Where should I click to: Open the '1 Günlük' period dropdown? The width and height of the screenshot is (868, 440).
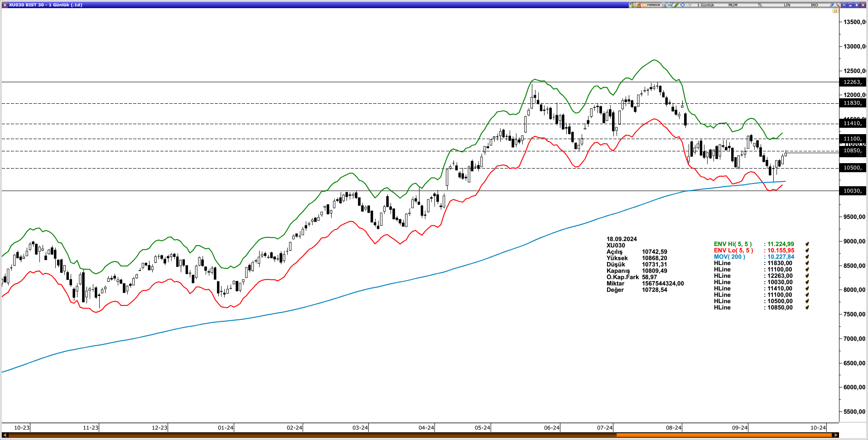(705, 5)
